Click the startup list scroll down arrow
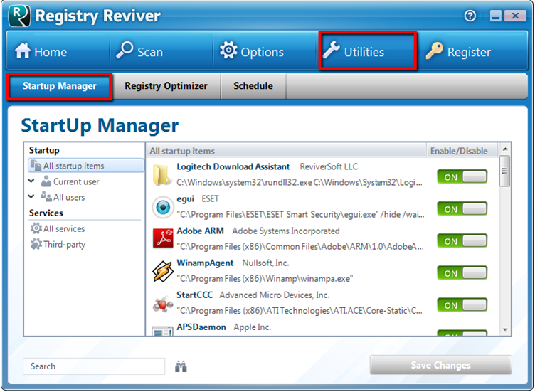 tap(505, 330)
